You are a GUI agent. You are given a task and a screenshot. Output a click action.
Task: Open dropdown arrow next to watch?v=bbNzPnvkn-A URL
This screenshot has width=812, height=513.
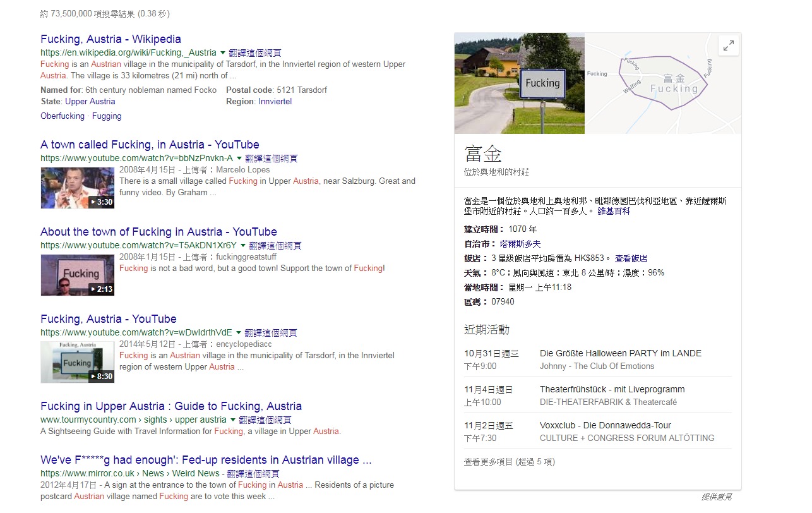coord(239,158)
